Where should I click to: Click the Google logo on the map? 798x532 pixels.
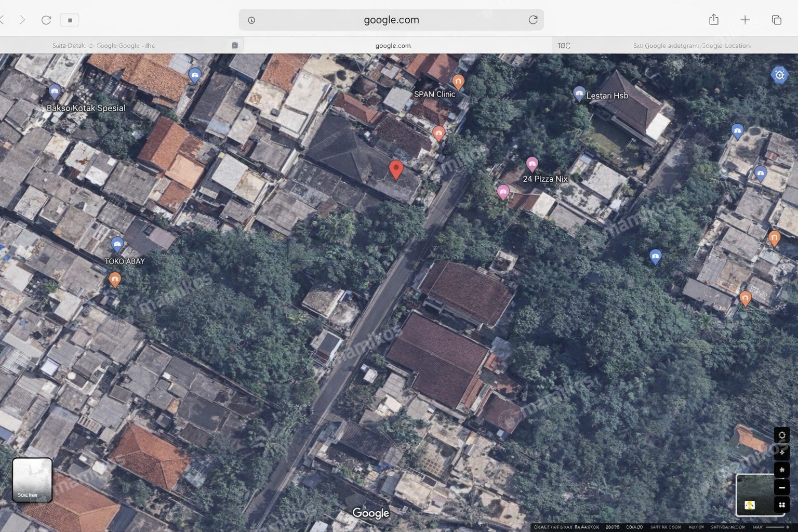click(x=370, y=513)
